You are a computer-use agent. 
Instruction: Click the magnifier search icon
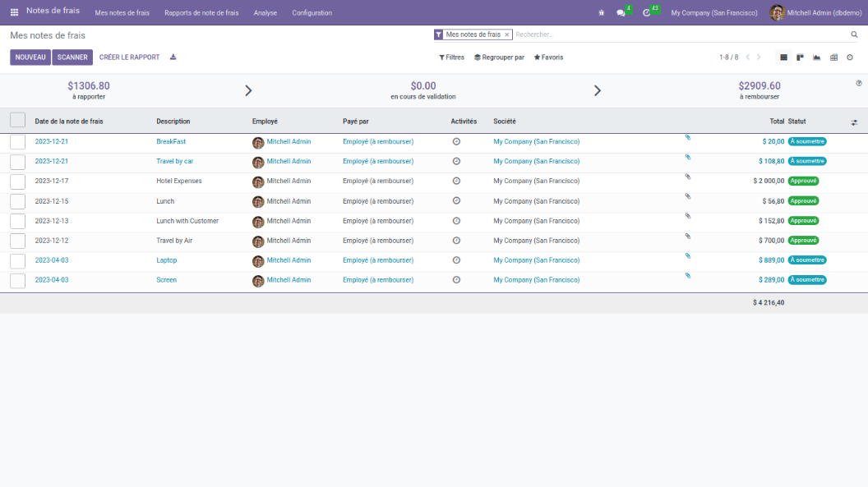click(854, 34)
